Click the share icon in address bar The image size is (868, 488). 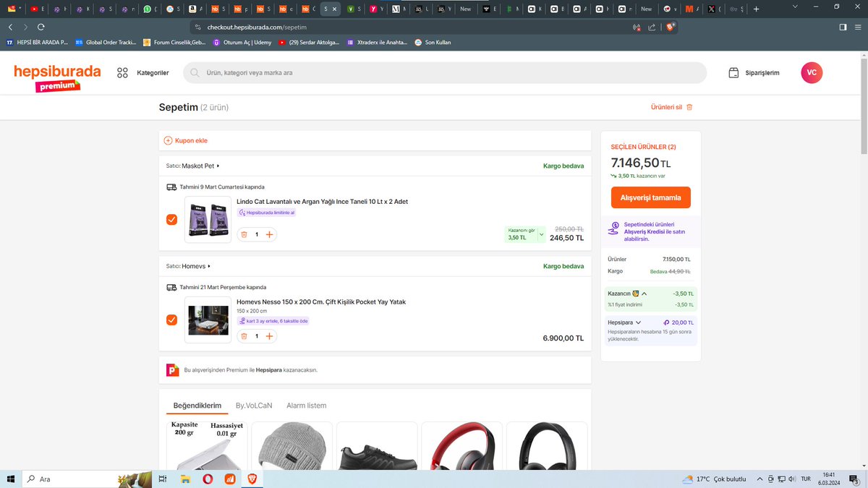652,27
